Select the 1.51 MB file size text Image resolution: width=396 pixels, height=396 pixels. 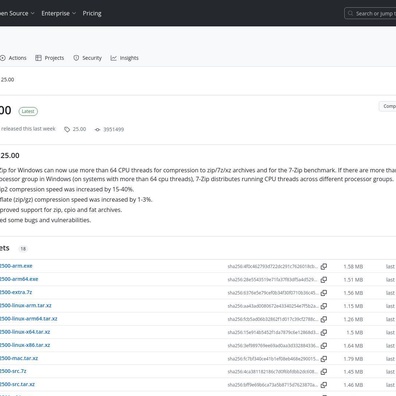click(353, 280)
